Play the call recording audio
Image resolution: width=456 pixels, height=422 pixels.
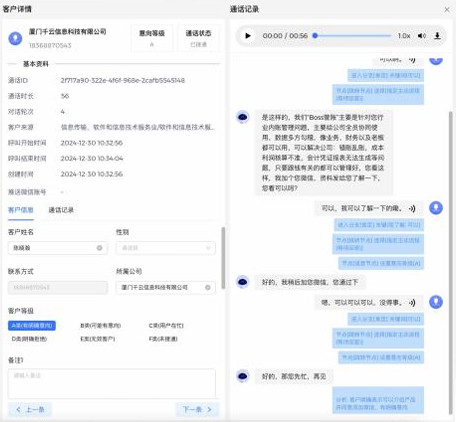point(248,36)
